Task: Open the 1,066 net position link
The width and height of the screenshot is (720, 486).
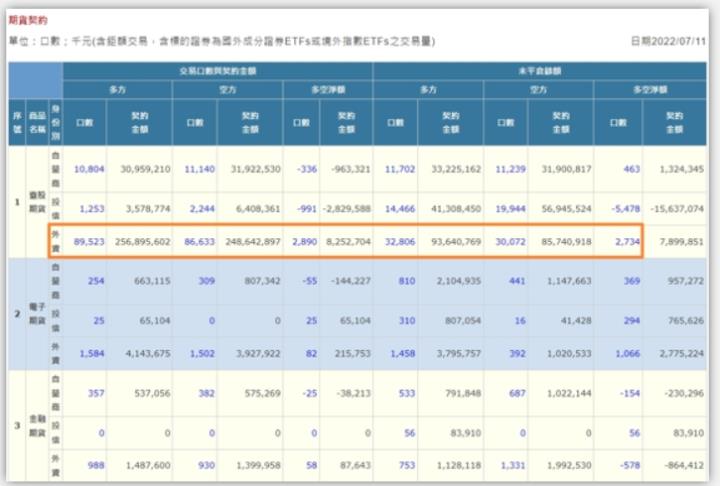Action: click(628, 354)
